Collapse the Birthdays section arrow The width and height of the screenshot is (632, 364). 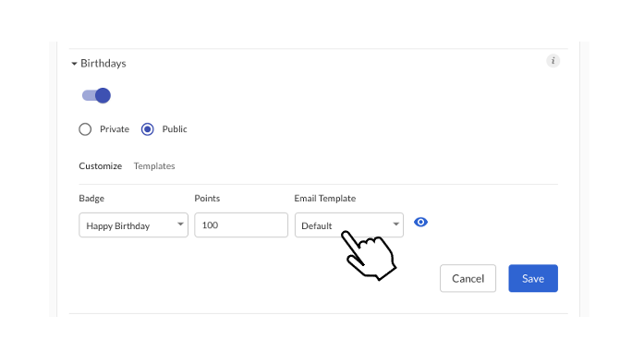click(x=74, y=64)
